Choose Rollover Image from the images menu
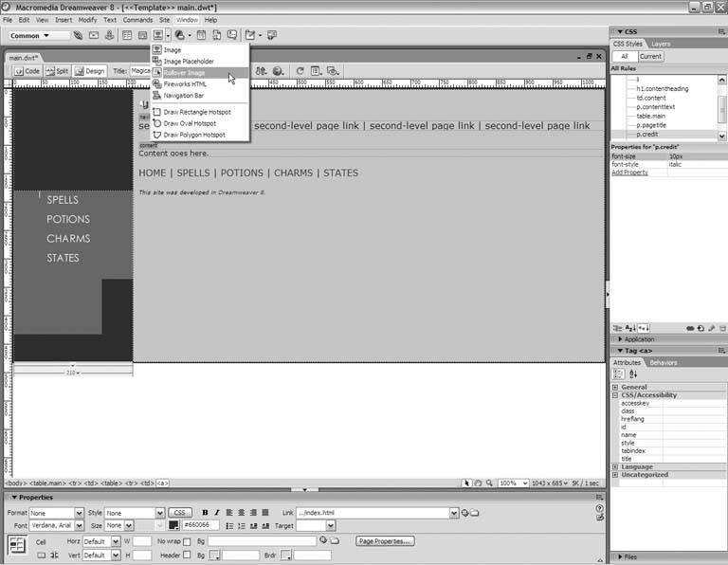Screen dimensions: 728x565 pos(185,73)
